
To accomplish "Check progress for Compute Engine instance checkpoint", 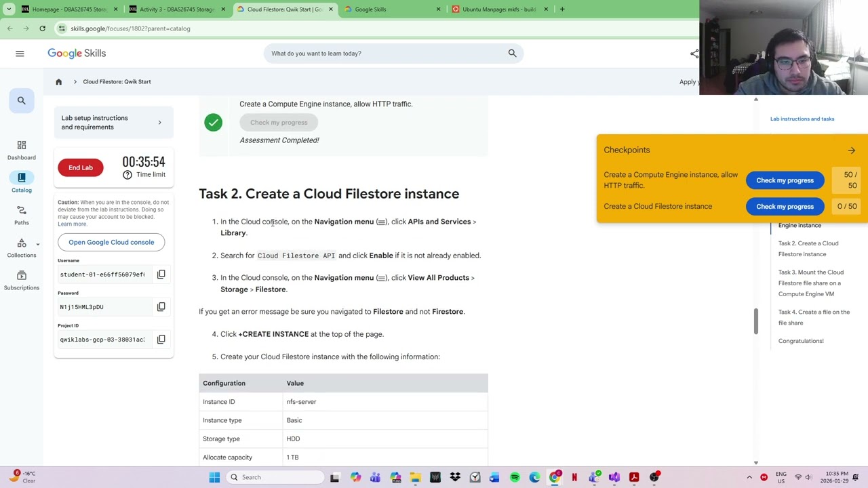I will coord(785,180).
